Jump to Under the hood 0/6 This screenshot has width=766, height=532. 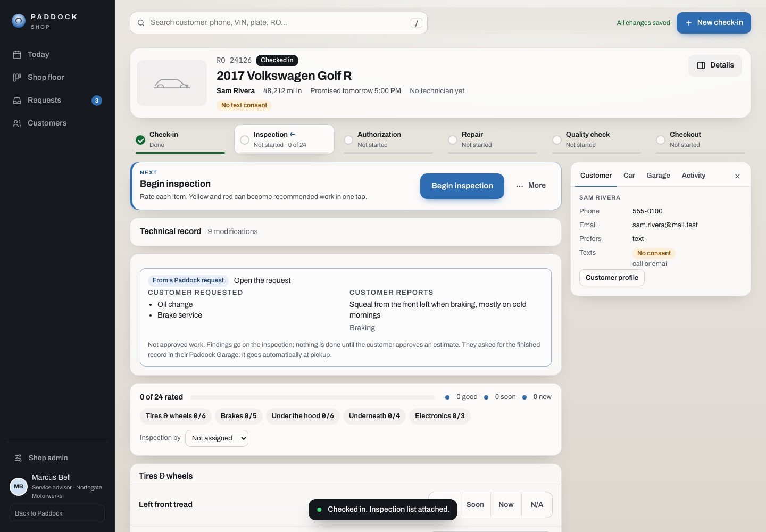click(x=303, y=416)
